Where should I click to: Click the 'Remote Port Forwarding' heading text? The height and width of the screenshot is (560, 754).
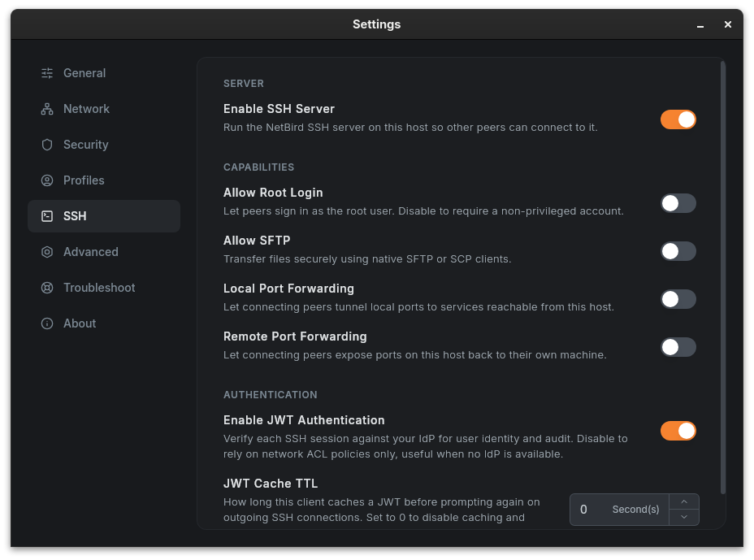(x=295, y=336)
